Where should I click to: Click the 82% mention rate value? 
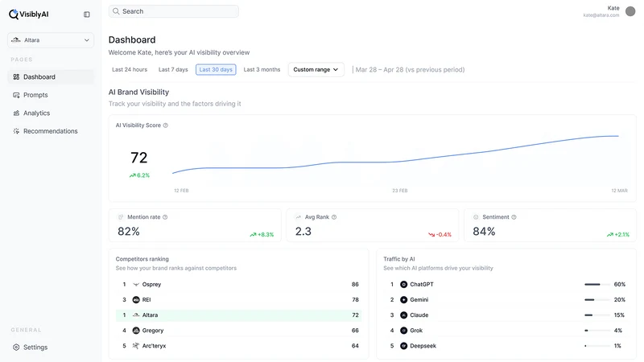(129, 232)
